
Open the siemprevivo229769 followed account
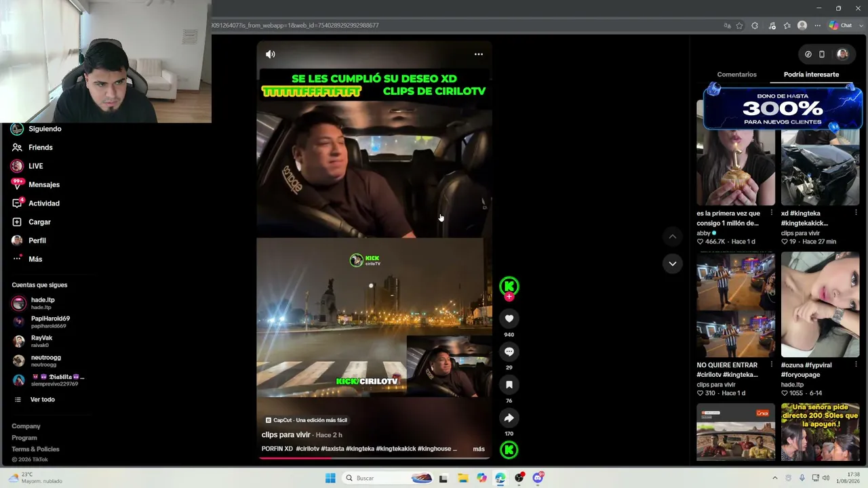[57, 380]
